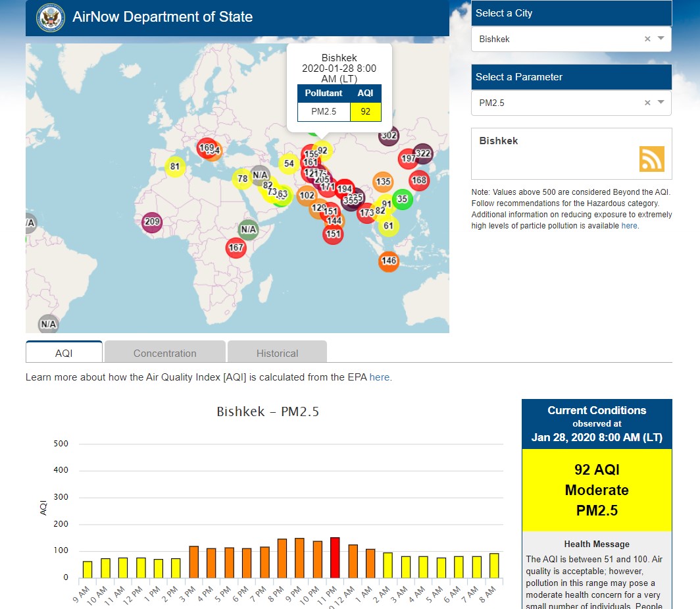Click the red map marker labeled 167

pyautogui.click(x=236, y=248)
